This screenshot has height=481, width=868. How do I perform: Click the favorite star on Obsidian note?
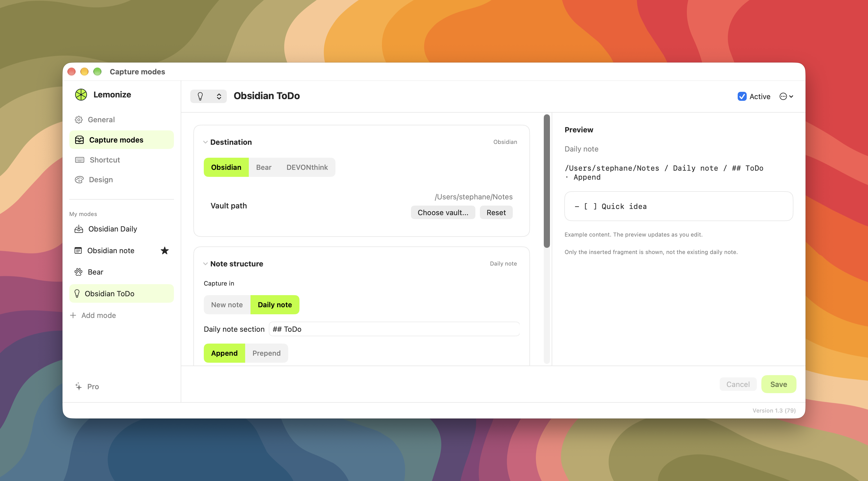[164, 250]
